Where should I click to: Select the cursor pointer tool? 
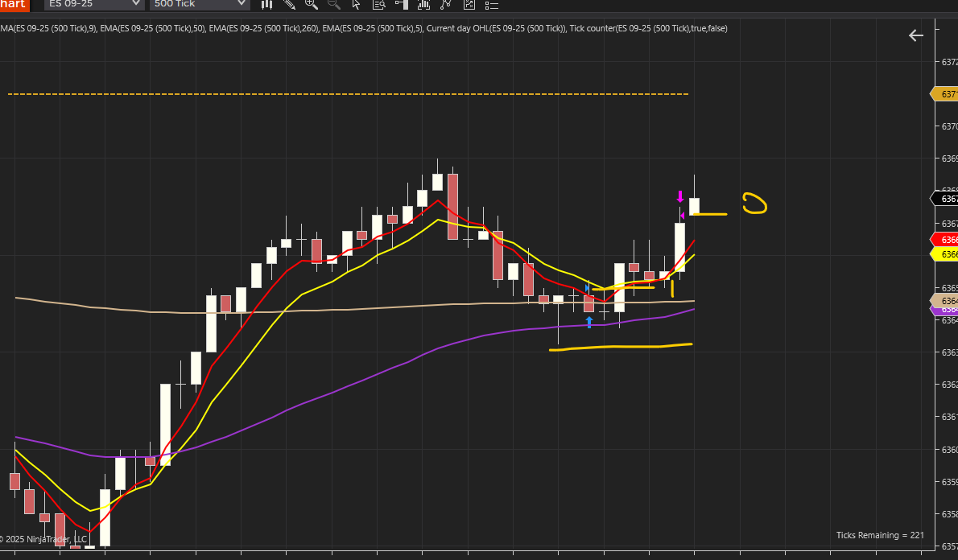tap(356, 5)
